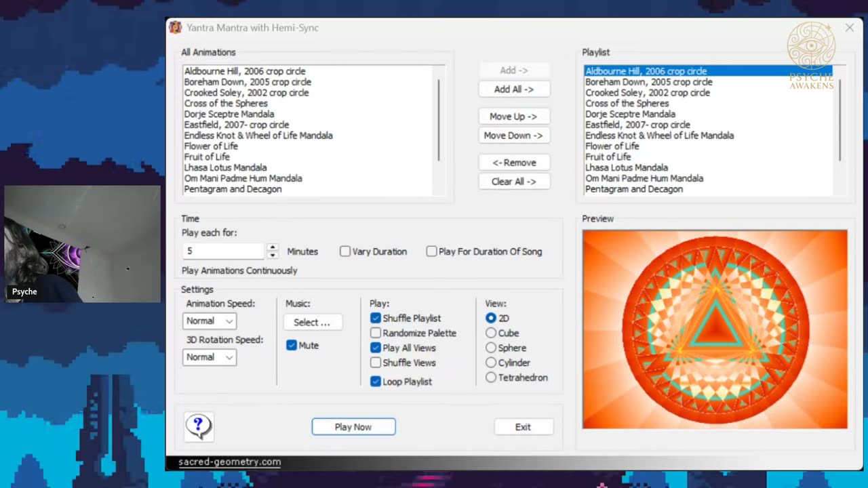Image resolution: width=868 pixels, height=488 pixels.
Task: Select Boreham Down in the Playlist
Action: click(x=649, y=82)
